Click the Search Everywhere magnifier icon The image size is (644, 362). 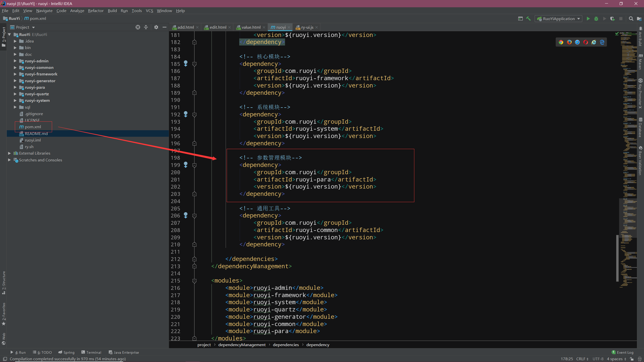coord(631,19)
